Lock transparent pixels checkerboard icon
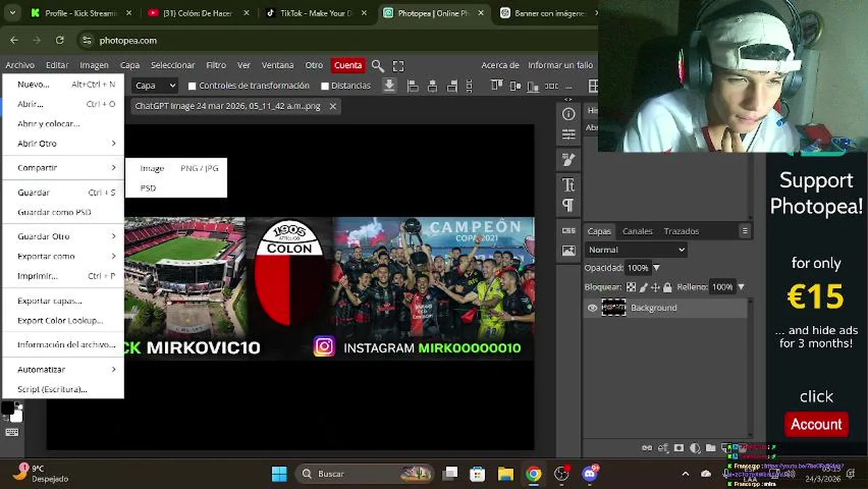Screen dimensions: 868x489 click(x=631, y=287)
